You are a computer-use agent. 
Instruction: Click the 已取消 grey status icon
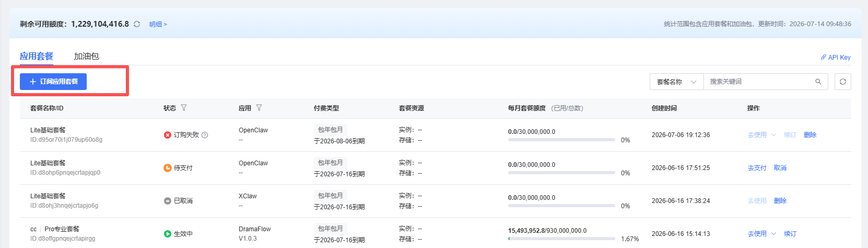pos(168,201)
